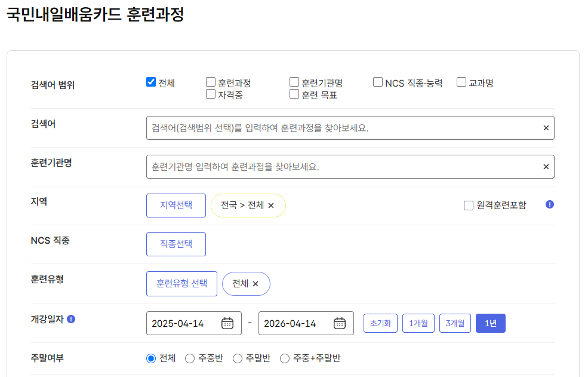Viewport: 588px width, 377px height.
Task: Check the NCS 직종·능력 checkbox
Action: 378,82
